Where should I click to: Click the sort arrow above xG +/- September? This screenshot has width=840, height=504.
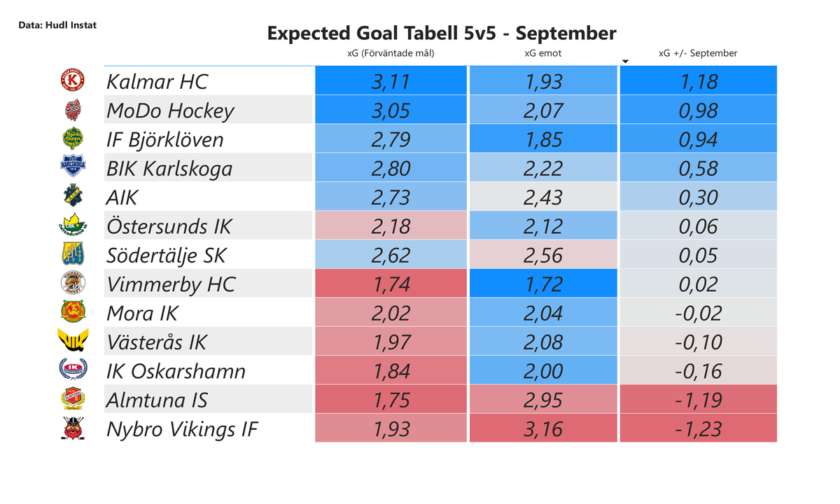pos(625,62)
